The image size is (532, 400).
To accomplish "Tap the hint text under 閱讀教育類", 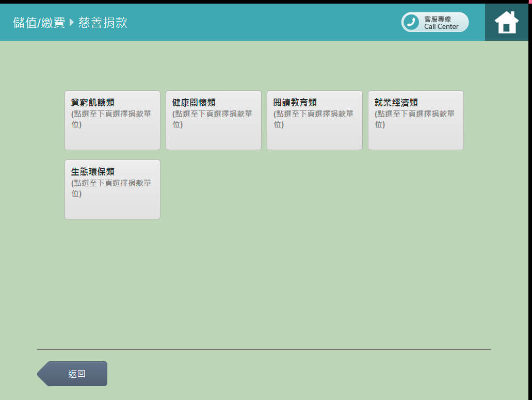I will [313, 119].
